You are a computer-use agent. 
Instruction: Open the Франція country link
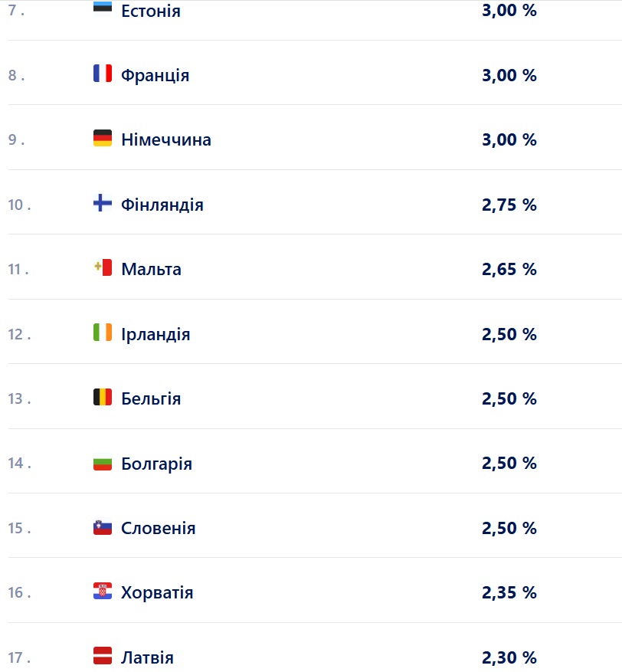tap(155, 75)
